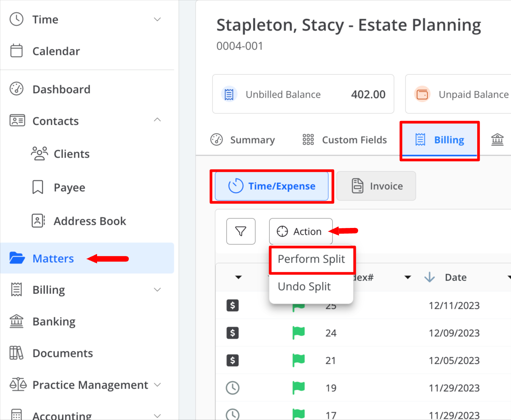This screenshot has height=420, width=511.
Task: Open the Index# column dropdown arrow
Action: [x=408, y=277]
